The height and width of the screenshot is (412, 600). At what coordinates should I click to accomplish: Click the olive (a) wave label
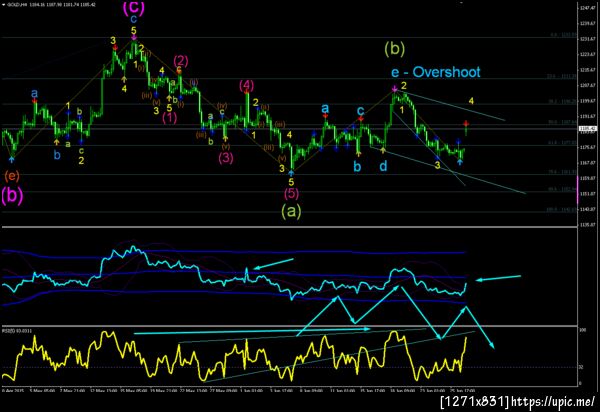[291, 211]
